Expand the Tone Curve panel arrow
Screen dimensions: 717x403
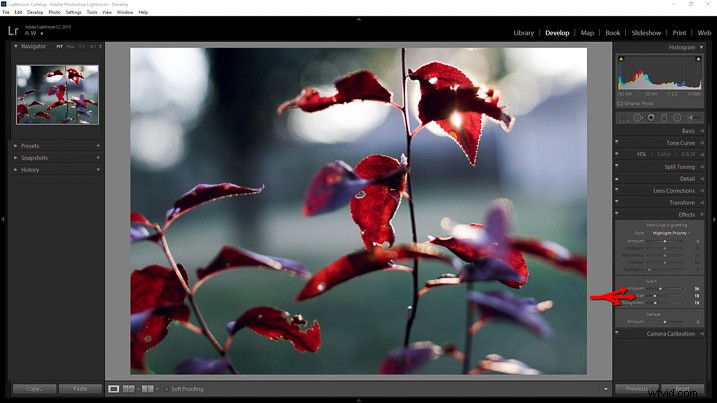tap(702, 143)
